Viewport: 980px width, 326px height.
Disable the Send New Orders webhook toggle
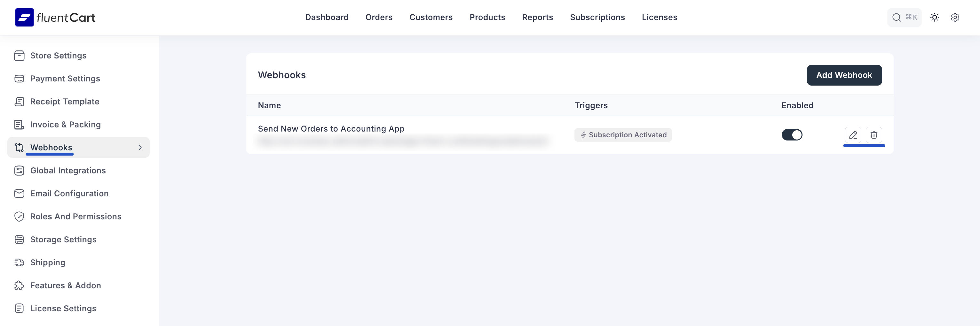(x=792, y=135)
